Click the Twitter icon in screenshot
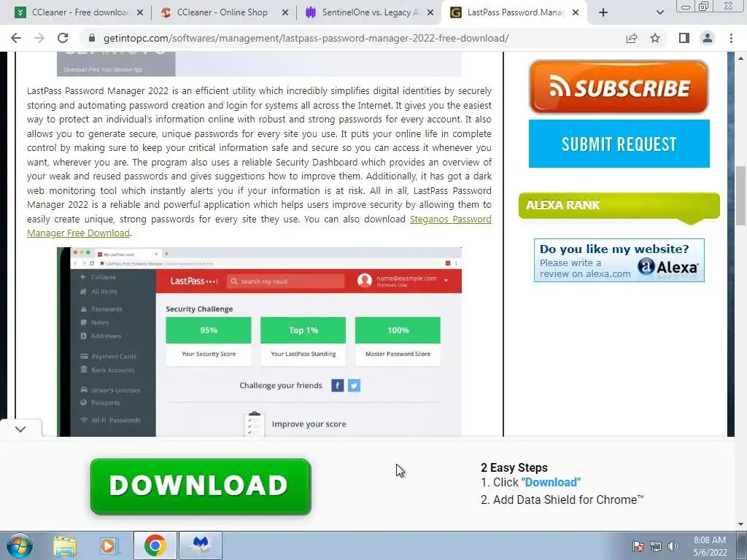 click(354, 385)
